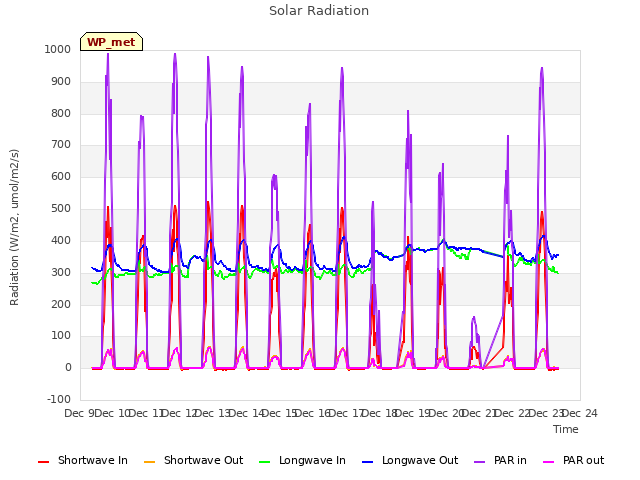Image resolution: width=640 pixels, height=480 pixels.
Task: Toggle the Longwave In legend entry
Action: coord(302,460)
